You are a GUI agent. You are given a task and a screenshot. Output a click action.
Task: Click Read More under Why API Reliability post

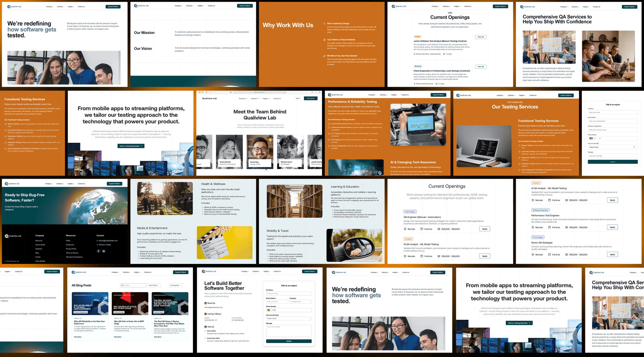click(x=78, y=337)
